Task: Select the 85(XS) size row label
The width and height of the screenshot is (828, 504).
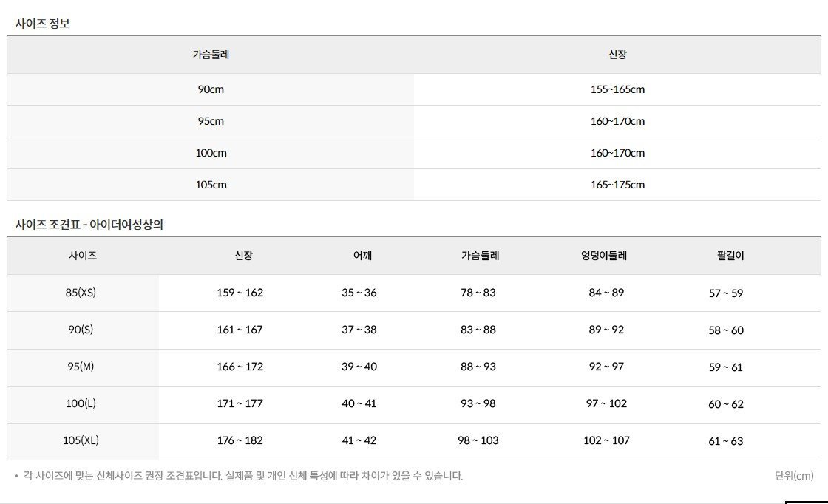Action: 81,293
